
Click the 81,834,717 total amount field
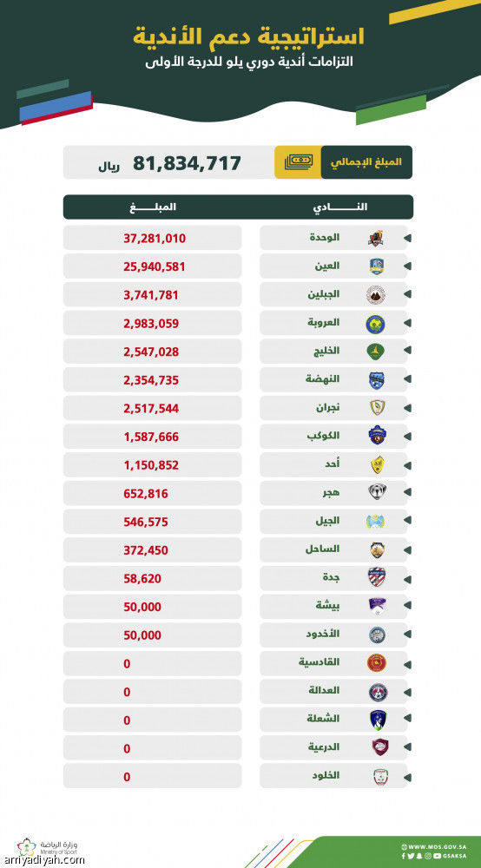pyautogui.click(x=168, y=162)
